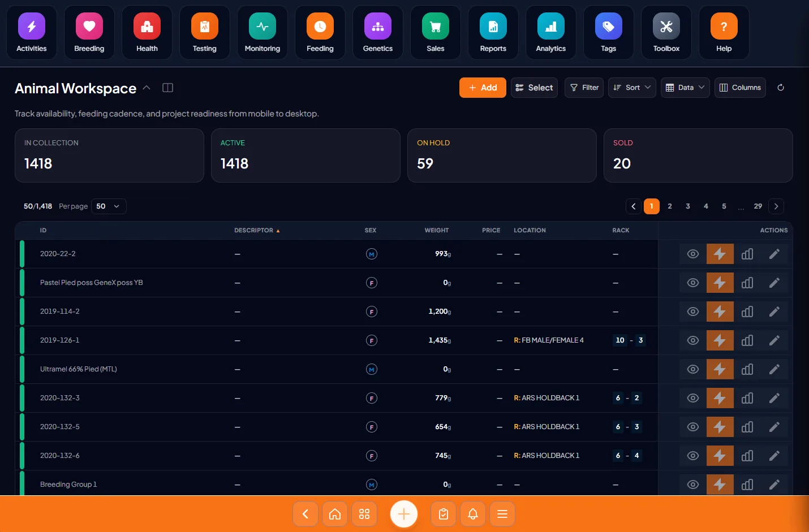This screenshot has height=532, width=809.
Task: Open the hamburger menu in bottom bar
Action: pos(502,514)
